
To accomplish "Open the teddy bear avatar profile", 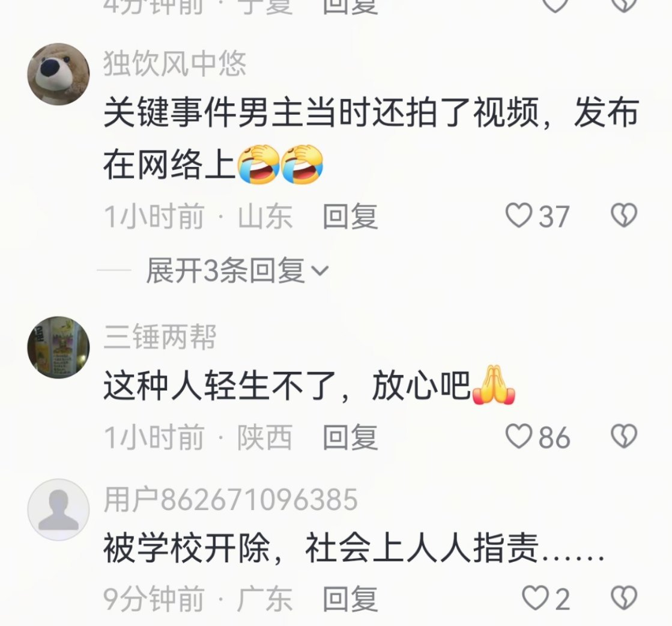I will pyautogui.click(x=59, y=74).
